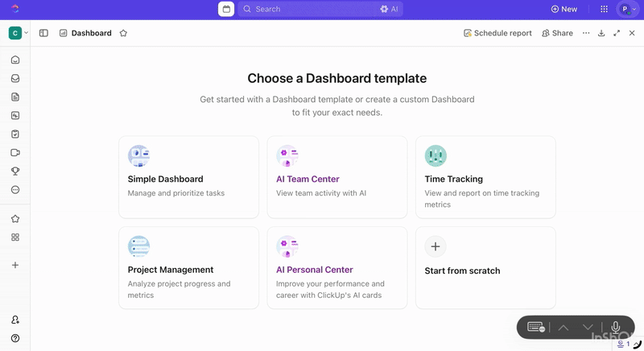Image resolution: width=644 pixels, height=351 pixels.
Task: Click the microphone icon in floating toolbar
Action: click(x=616, y=327)
